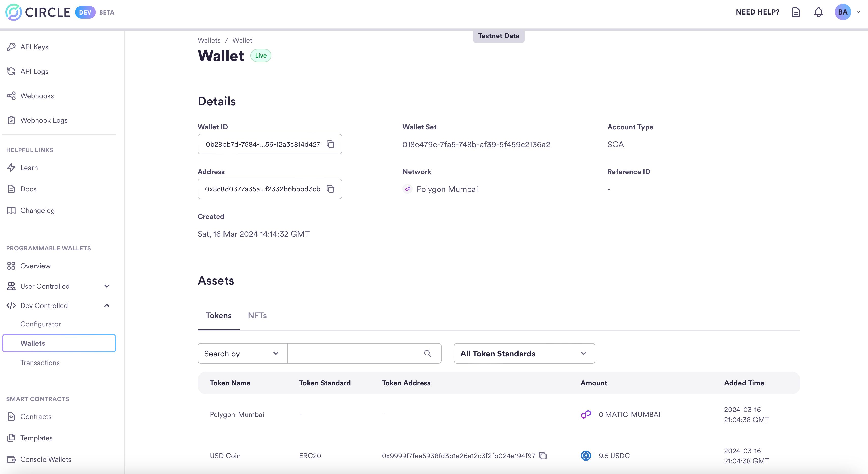Click the Testnet Data badge
Image resolution: width=868 pixels, height=474 pixels.
[499, 36]
